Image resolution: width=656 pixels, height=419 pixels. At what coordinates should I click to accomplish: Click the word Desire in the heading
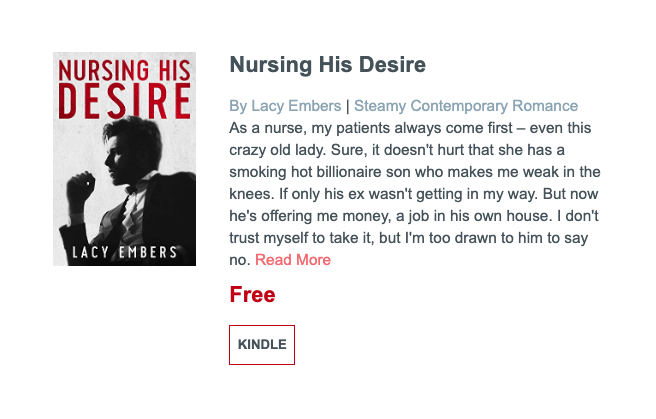[392, 65]
